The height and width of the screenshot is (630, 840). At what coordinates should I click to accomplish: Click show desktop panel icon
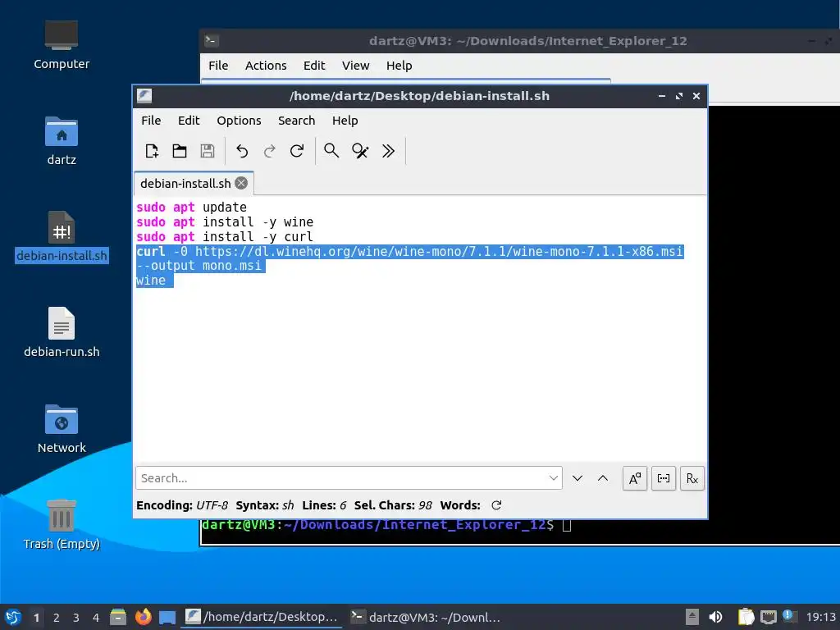coord(167,617)
